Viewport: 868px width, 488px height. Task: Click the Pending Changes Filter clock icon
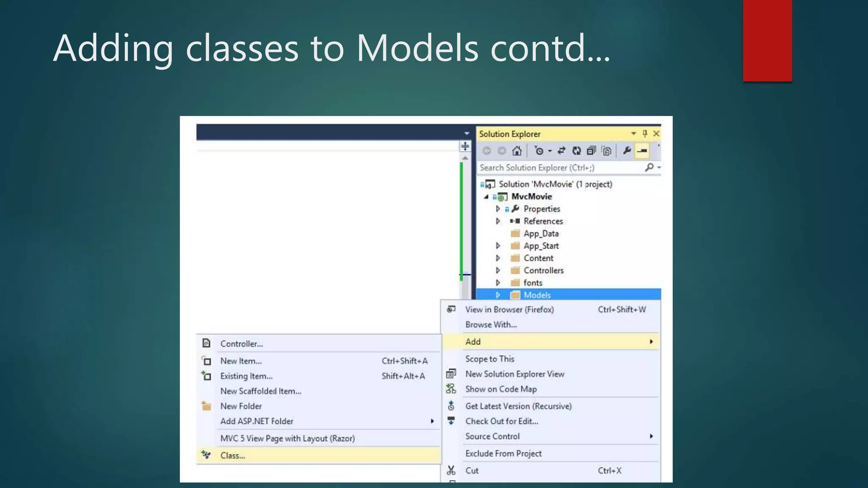coord(539,151)
